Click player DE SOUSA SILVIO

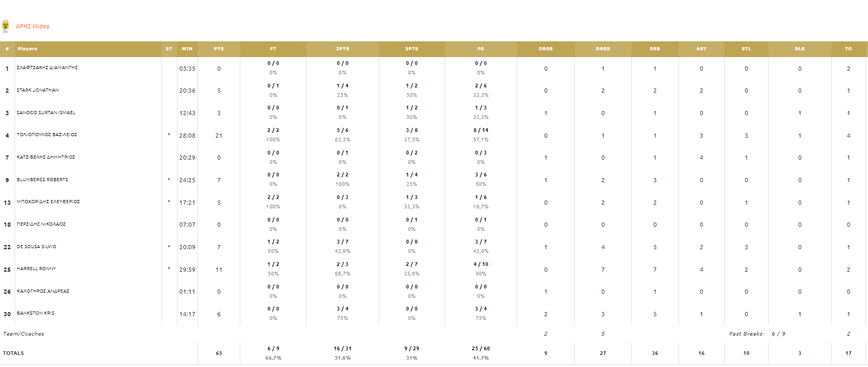pyautogui.click(x=36, y=247)
